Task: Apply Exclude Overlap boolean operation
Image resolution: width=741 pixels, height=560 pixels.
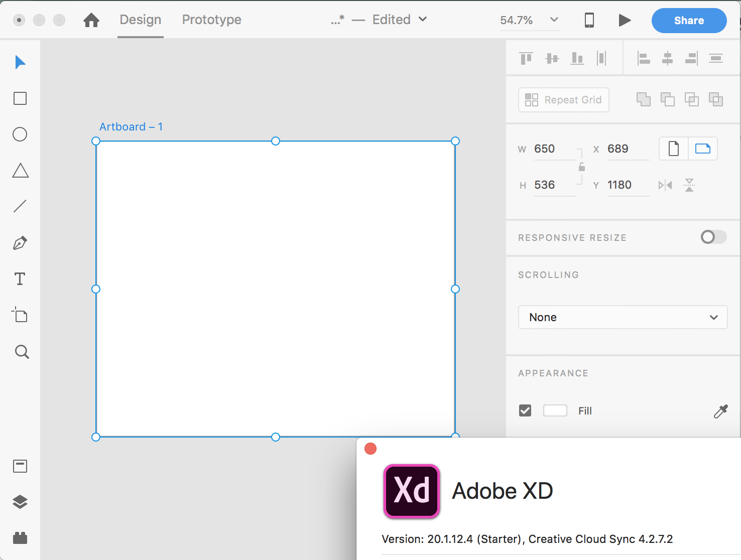Action: coord(716,99)
